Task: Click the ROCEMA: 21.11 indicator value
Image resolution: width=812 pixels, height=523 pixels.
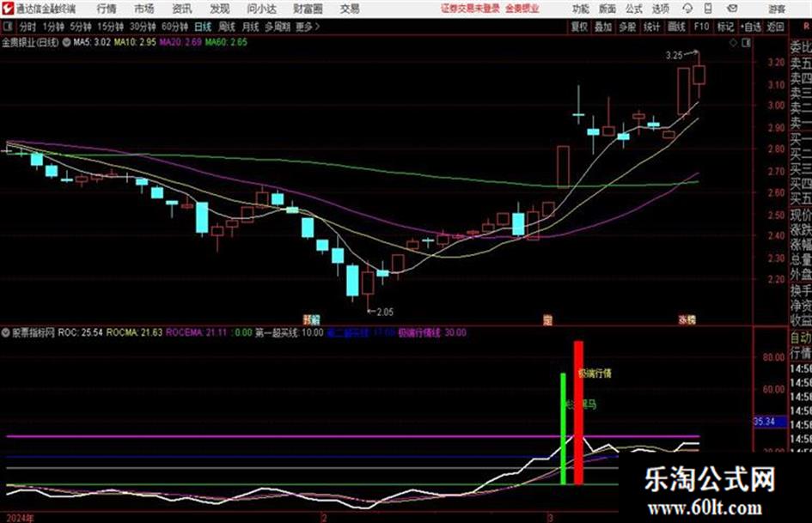Action: click(196, 332)
